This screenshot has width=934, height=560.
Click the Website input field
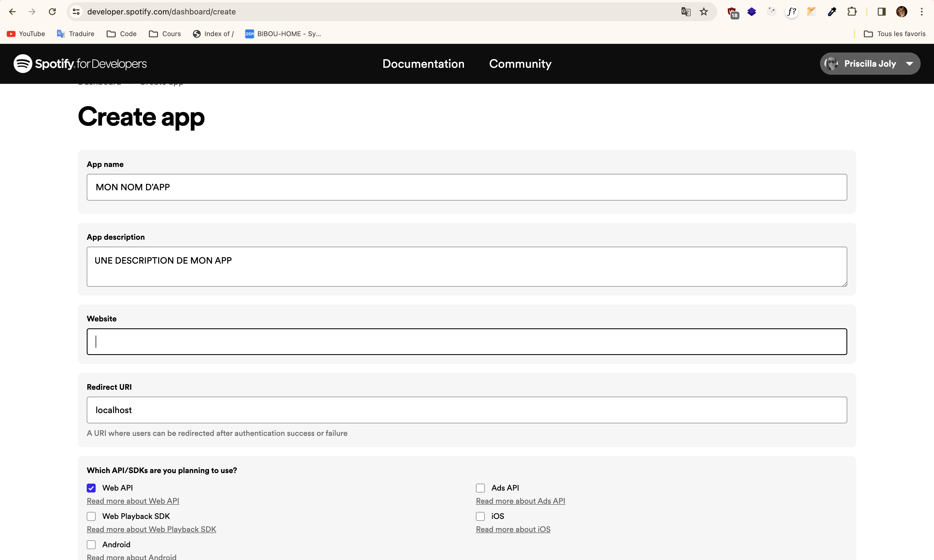[467, 341]
